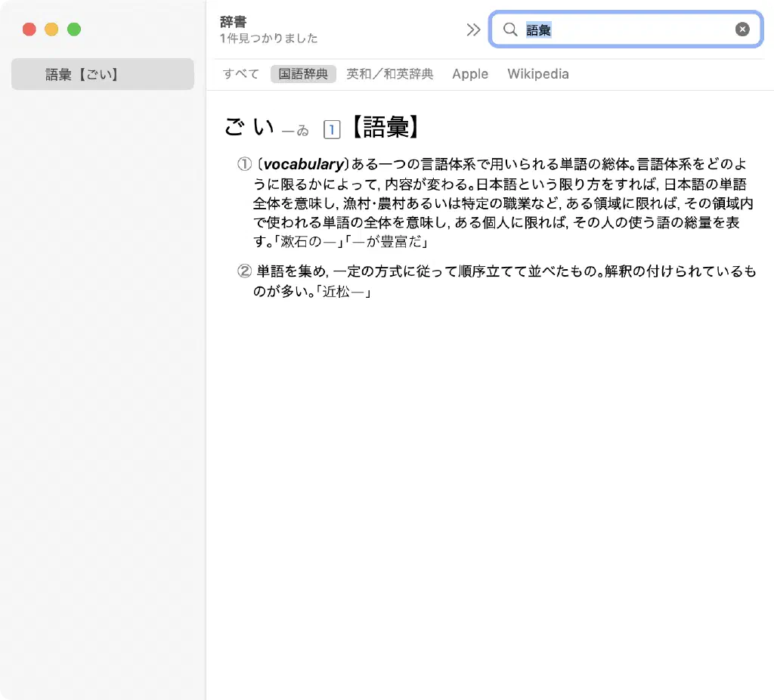Click the example phrase 「近松—」
This screenshot has width=774, height=700.
(x=344, y=292)
